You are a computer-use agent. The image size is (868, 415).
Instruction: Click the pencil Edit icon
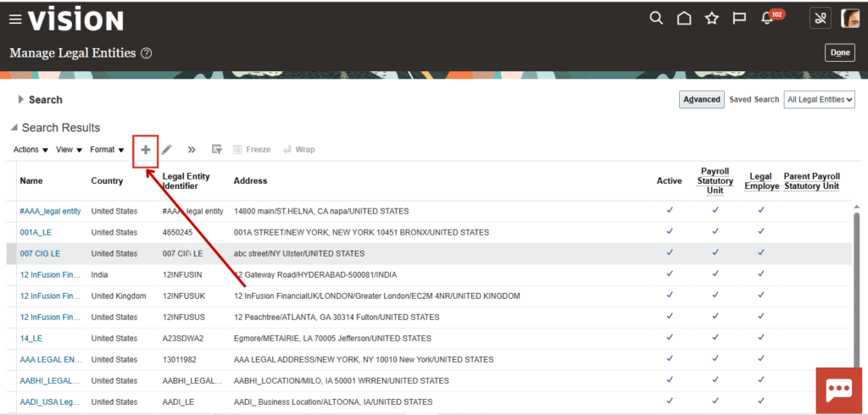pos(167,150)
